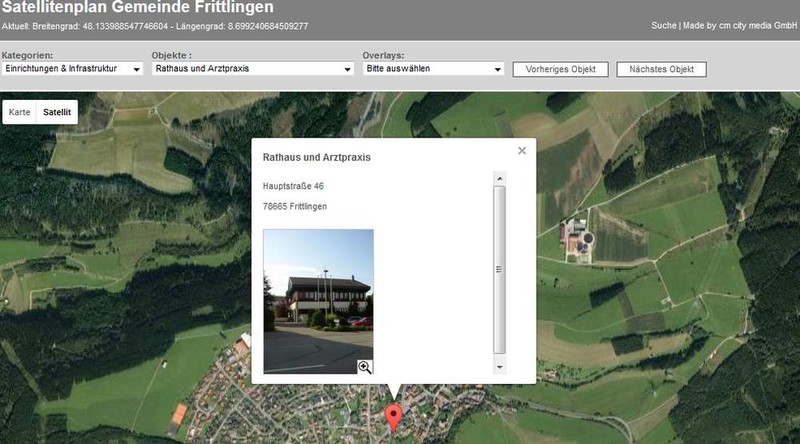
Task: Open the Made by cm city media GmbH link
Action: coord(740,26)
